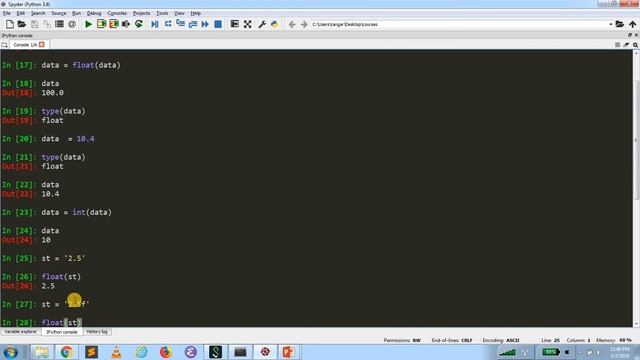Open Firefox from the taskbar

(166, 352)
